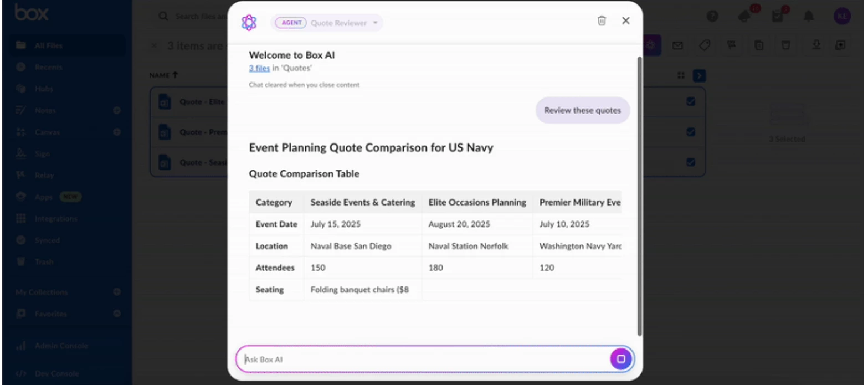This screenshot has height=385, width=868.
Task: Deselect the Quote - Premier checkbox
Action: pos(690,132)
